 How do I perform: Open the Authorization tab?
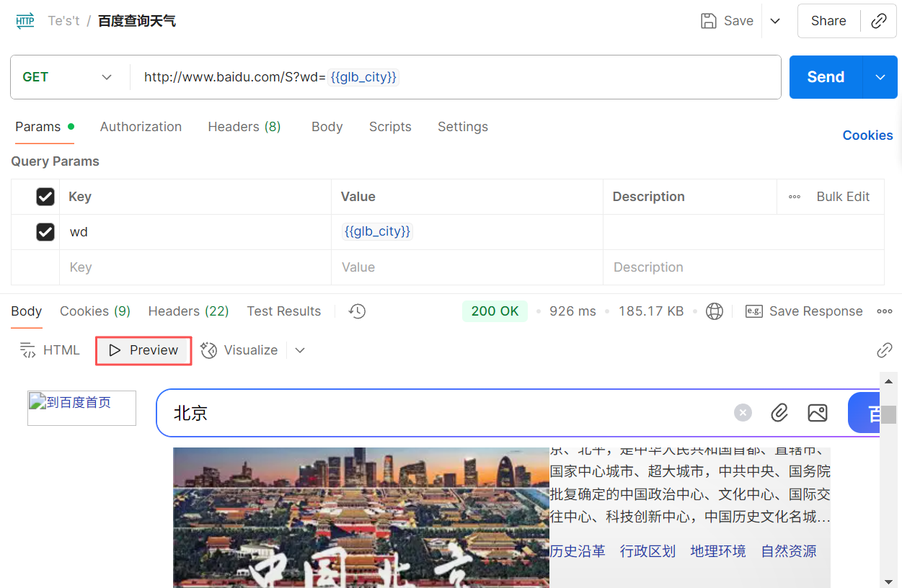141,127
